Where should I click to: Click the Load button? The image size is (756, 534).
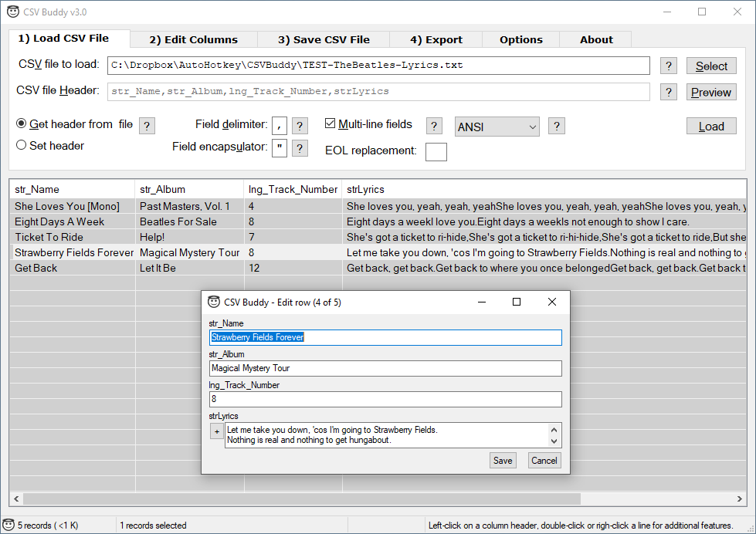click(711, 127)
